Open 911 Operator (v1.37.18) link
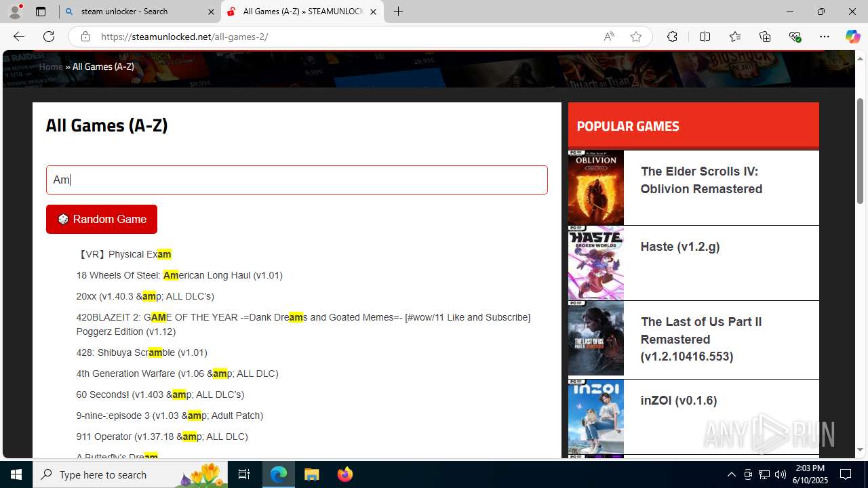 162,436
